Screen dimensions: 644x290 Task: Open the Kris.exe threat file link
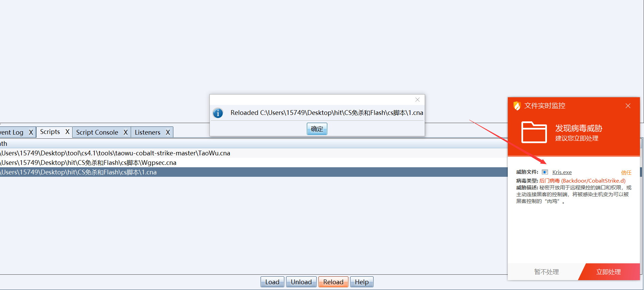tap(562, 172)
